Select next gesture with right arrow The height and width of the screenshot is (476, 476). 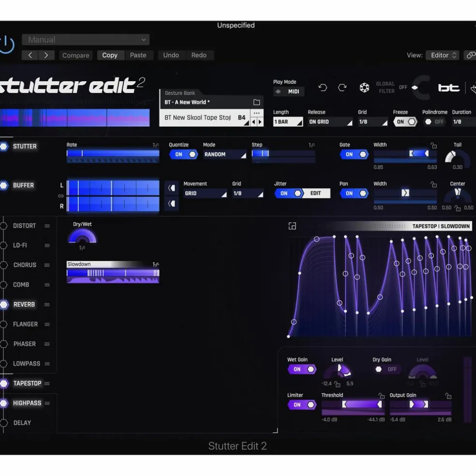coord(260,122)
